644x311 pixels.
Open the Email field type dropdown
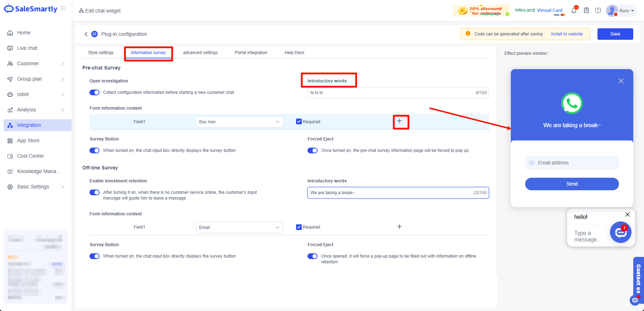239,228
